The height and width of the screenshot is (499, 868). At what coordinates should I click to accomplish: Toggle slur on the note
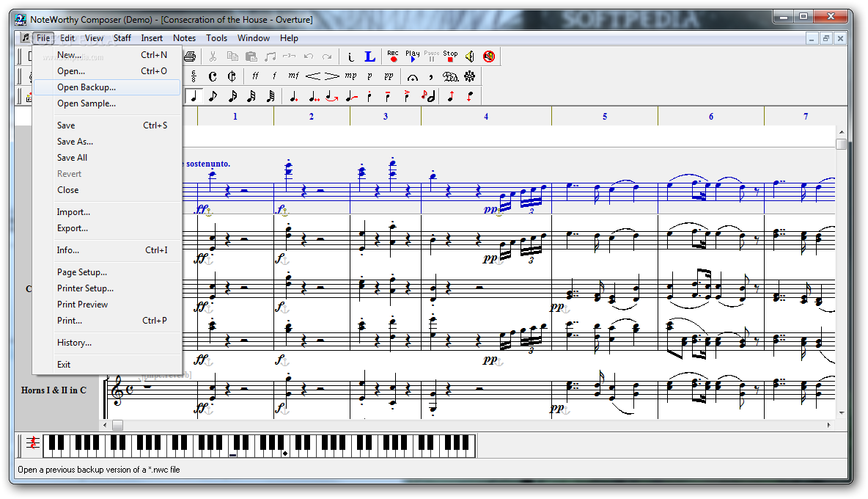[351, 96]
